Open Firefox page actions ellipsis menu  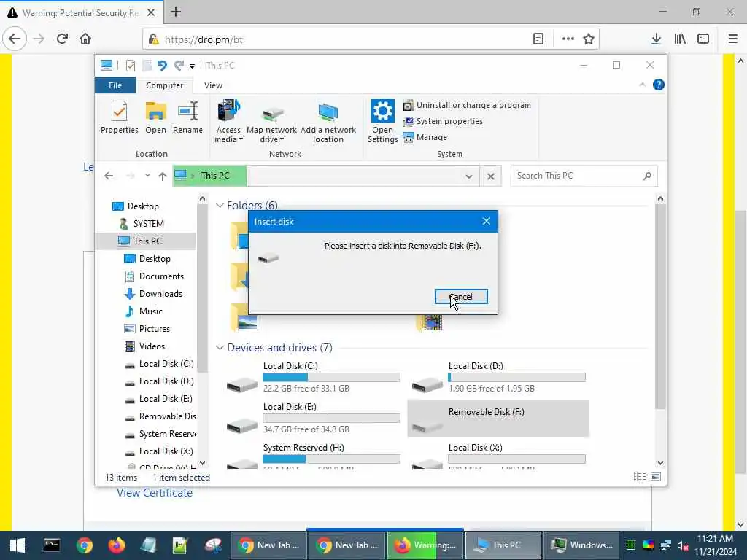coord(568,39)
